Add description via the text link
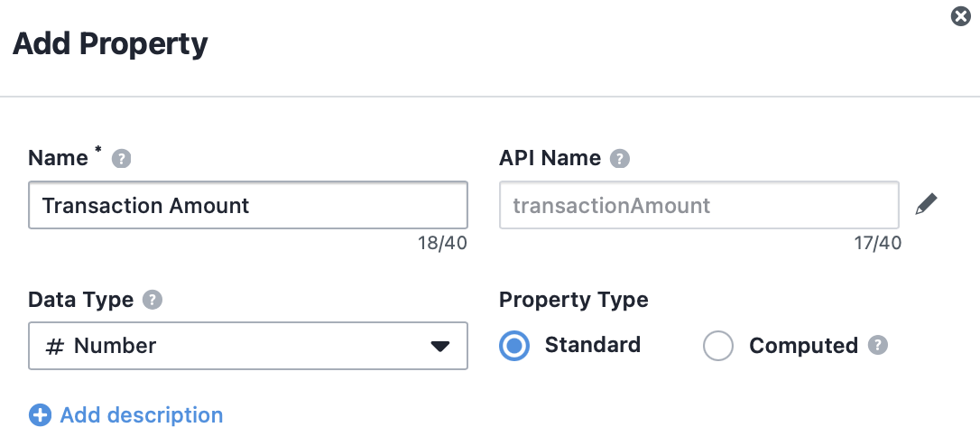980x446 pixels. [x=142, y=414]
